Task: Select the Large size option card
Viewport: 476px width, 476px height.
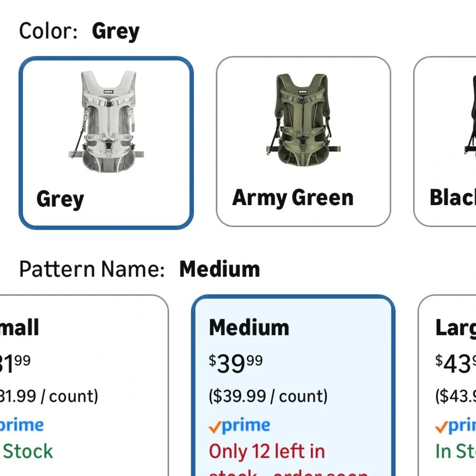Action: 447,385
